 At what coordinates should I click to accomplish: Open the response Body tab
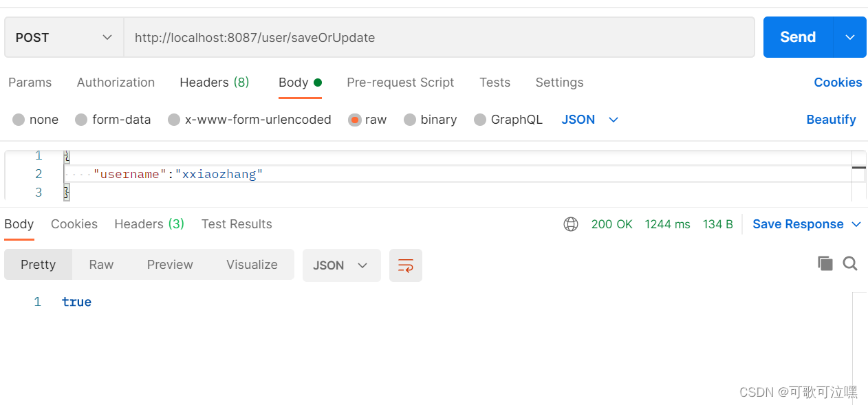click(19, 224)
